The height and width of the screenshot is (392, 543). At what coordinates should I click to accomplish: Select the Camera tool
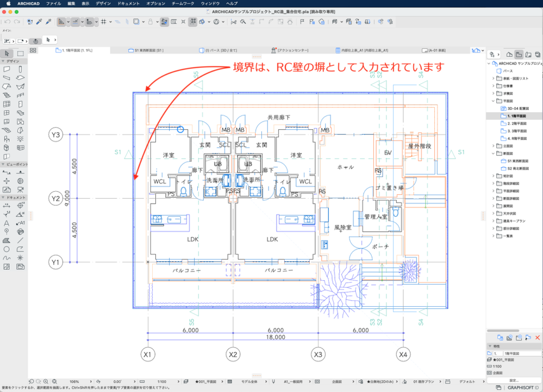click(x=21, y=189)
